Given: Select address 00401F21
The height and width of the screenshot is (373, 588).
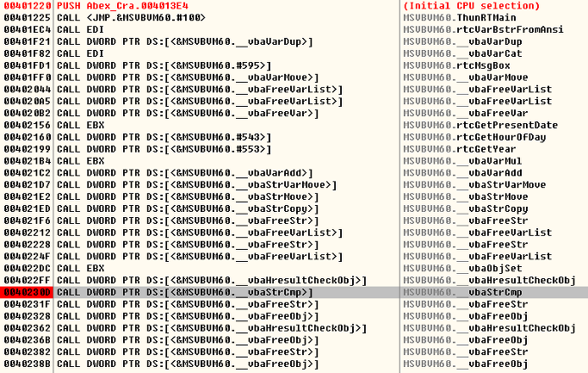Looking at the screenshot, I should [28, 41].
